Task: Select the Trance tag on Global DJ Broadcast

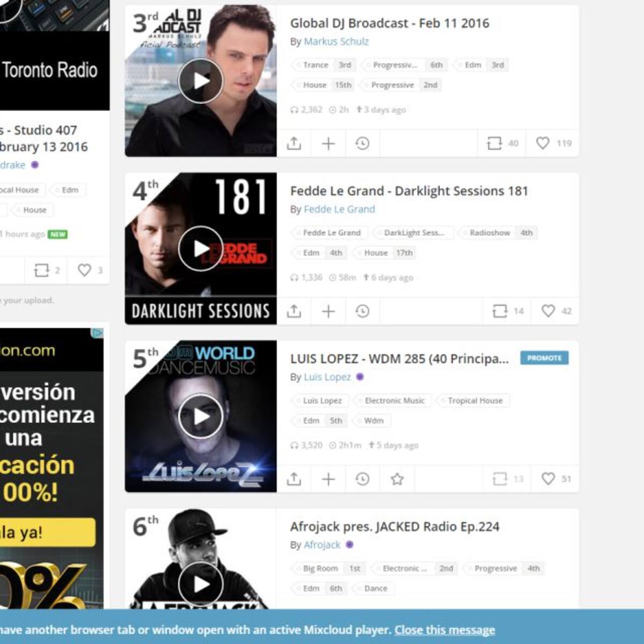Action: click(x=315, y=65)
